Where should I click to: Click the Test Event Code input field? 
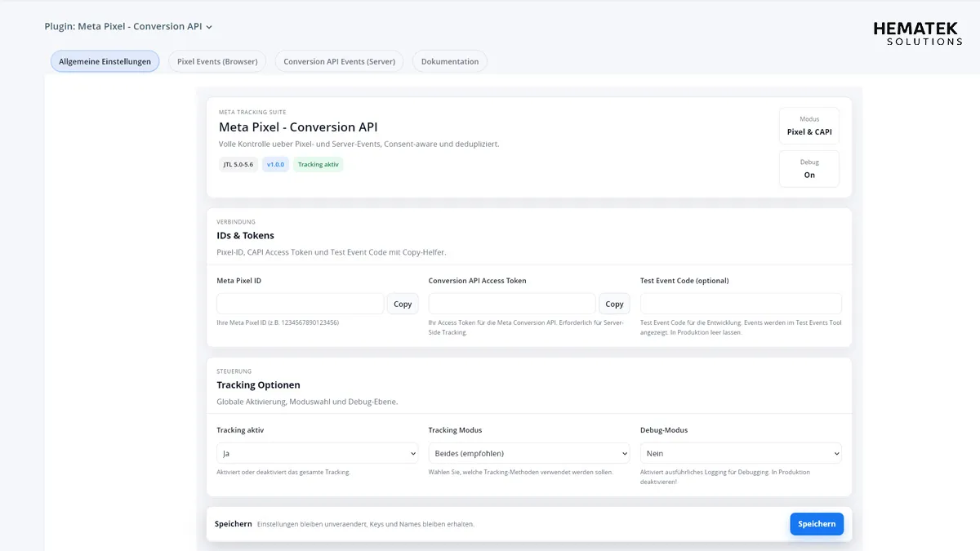[741, 304]
